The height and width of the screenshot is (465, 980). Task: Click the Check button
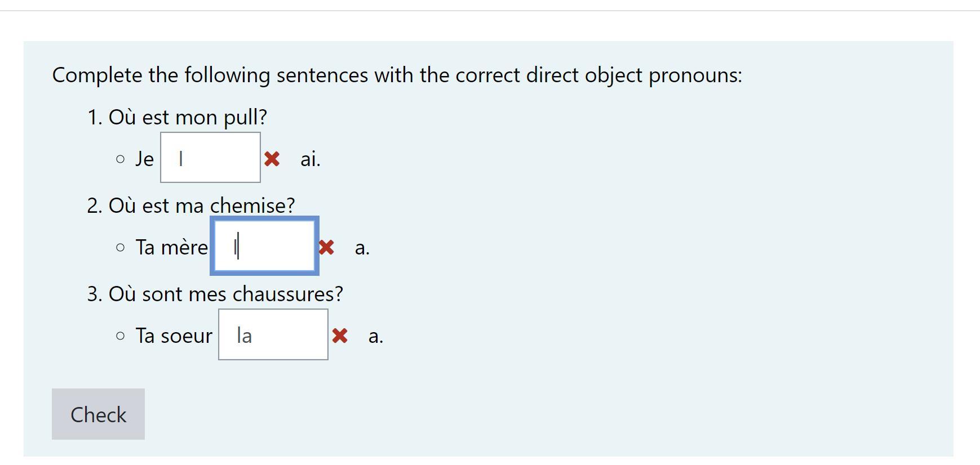pyautogui.click(x=98, y=414)
